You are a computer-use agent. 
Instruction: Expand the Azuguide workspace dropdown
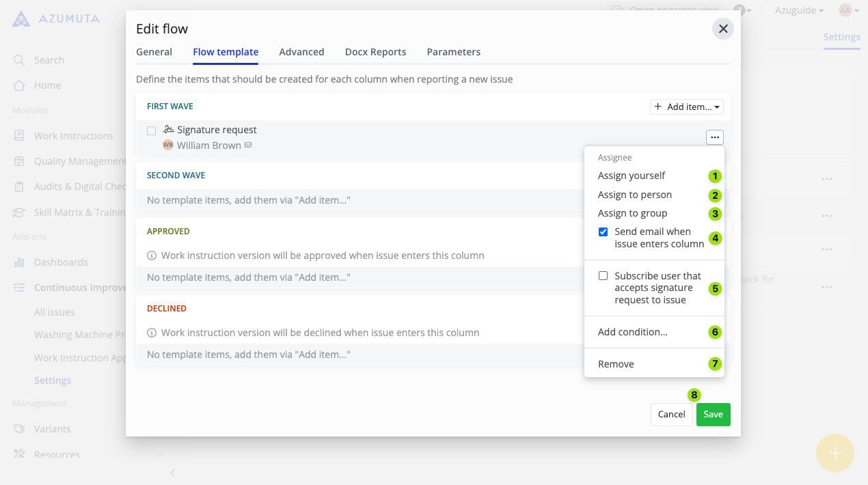point(798,10)
